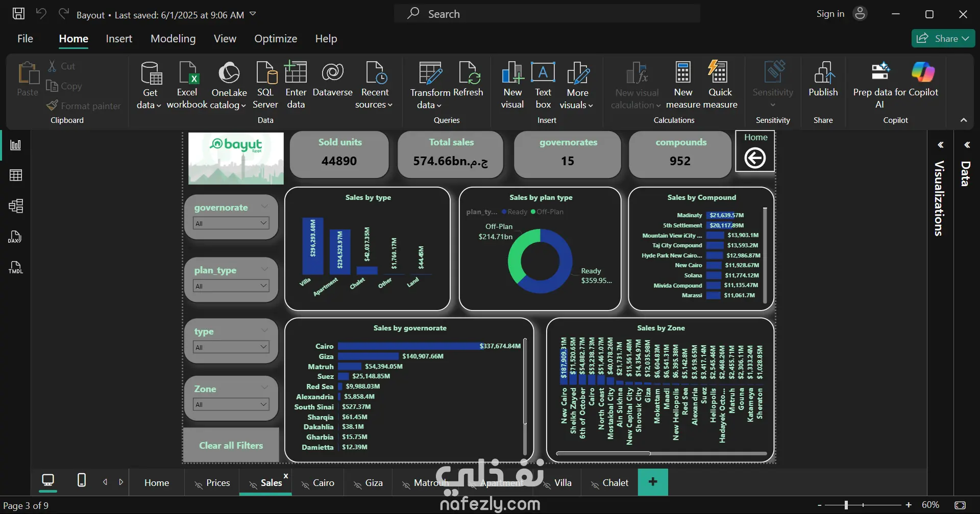Open the View ribbon tab
The image size is (980, 514).
pos(225,39)
